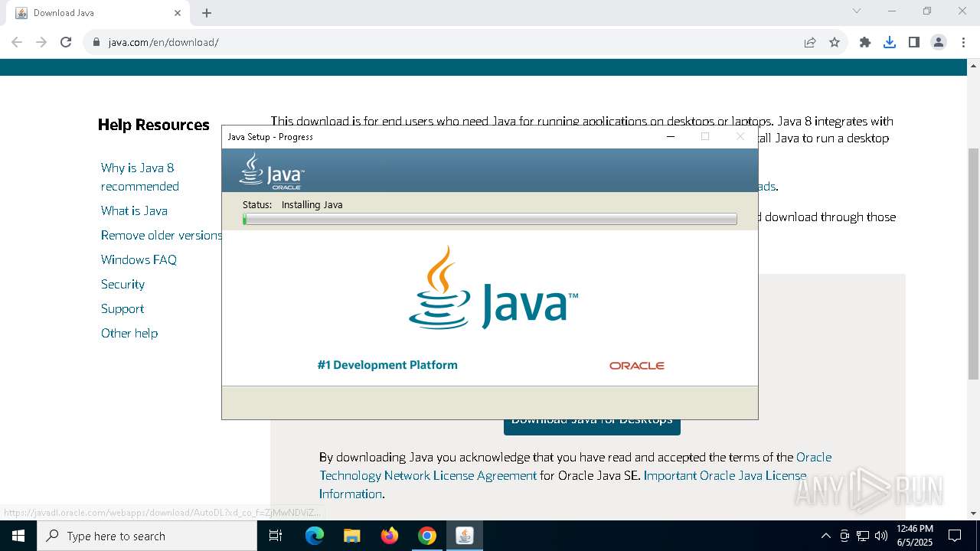This screenshot has width=980, height=551.
Task: Open a new tab with the plus button
Action: (207, 13)
